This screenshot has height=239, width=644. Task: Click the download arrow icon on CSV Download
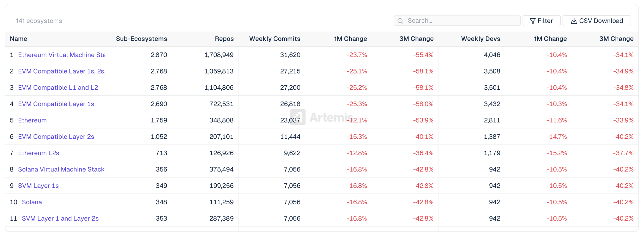coord(574,21)
